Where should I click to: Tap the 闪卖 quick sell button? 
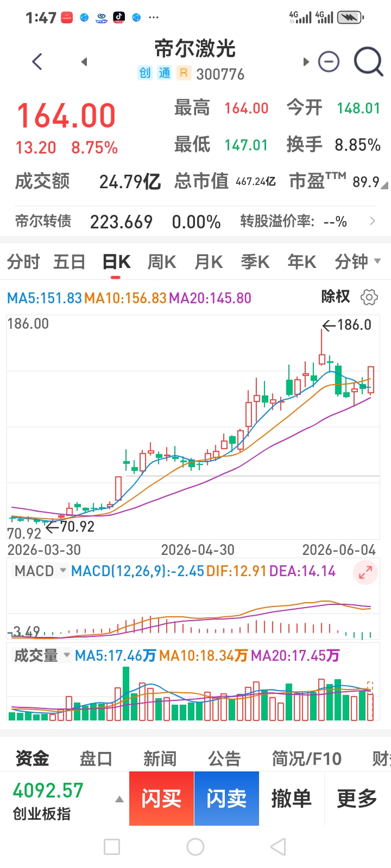226,799
